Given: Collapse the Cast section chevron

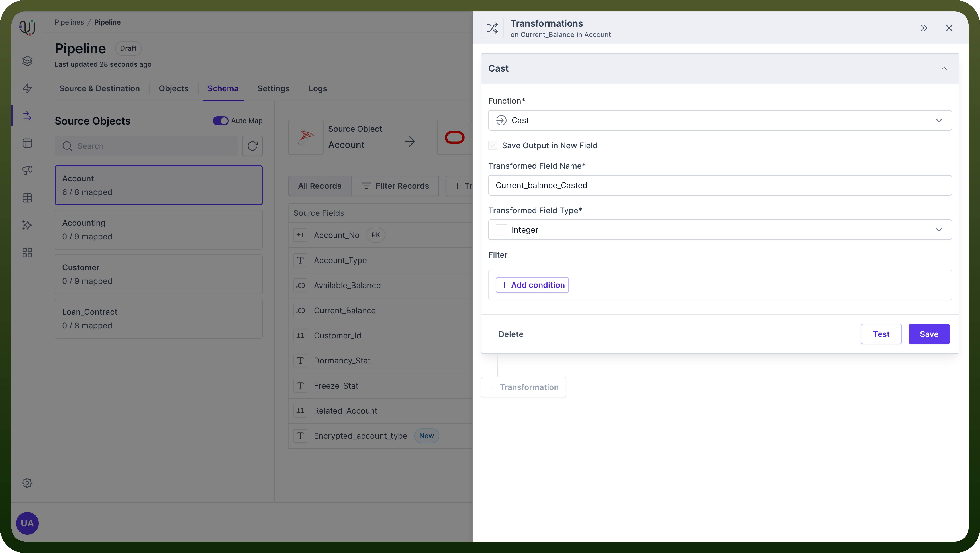Looking at the screenshot, I should click(944, 69).
